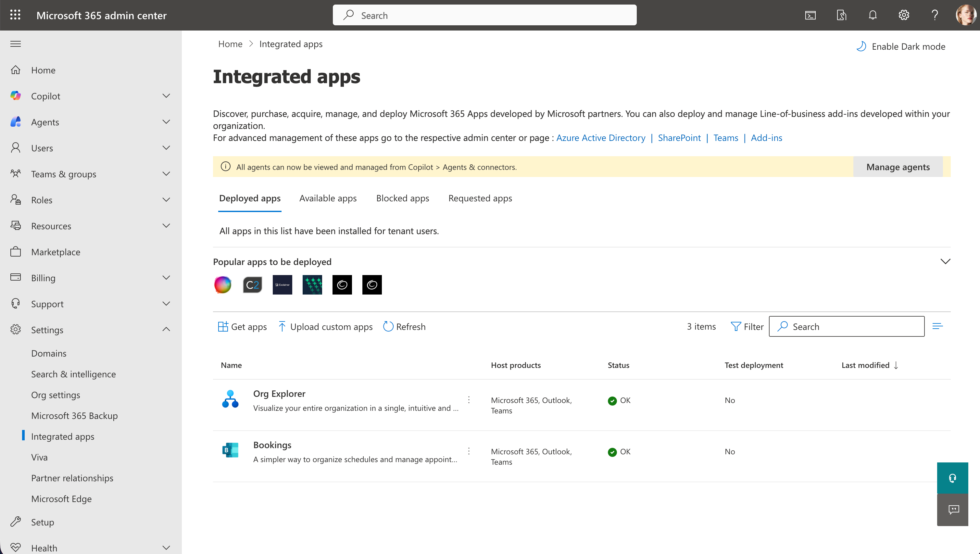
Task: Collapse the navigation pane with the hamburger icon
Action: click(15, 44)
